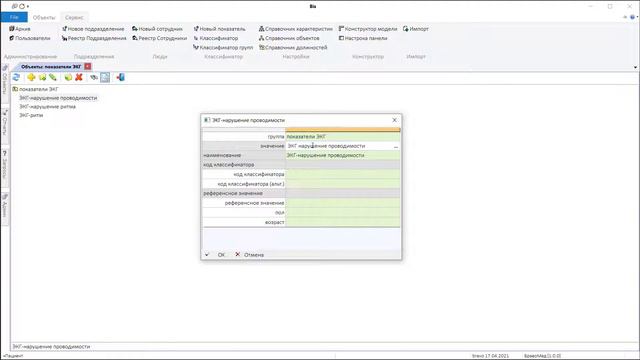
Task: Create Новое подразделение from the ribbon
Action: [93, 29]
